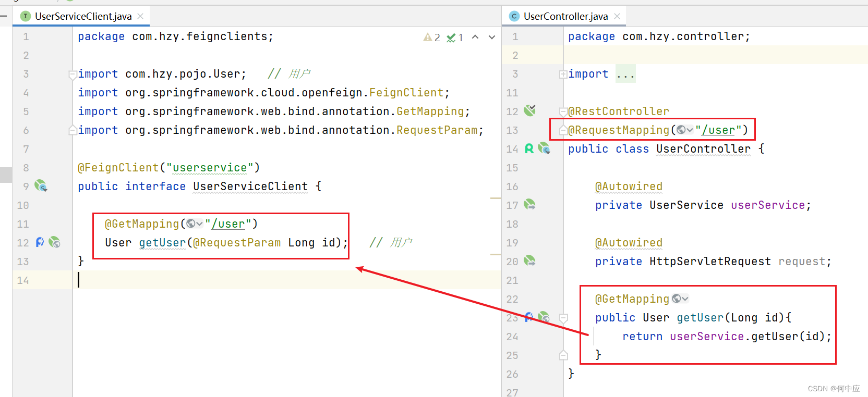Click @RequestParam annotation on line 12

click(x=237, y=243)
